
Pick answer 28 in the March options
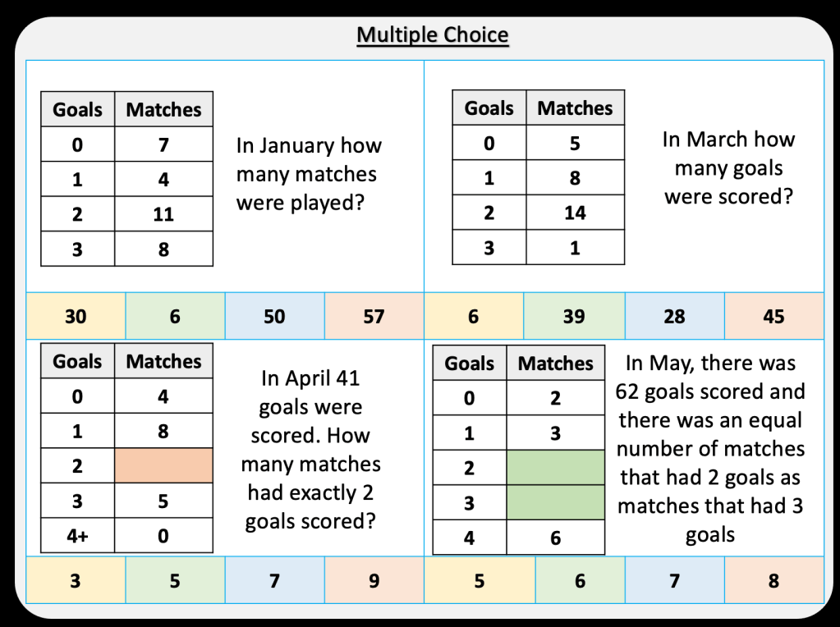pos(674,316)
